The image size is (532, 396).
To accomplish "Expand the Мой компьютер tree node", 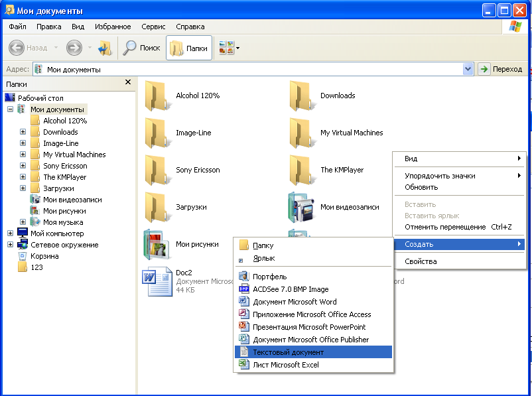I will tap(10, 233).
